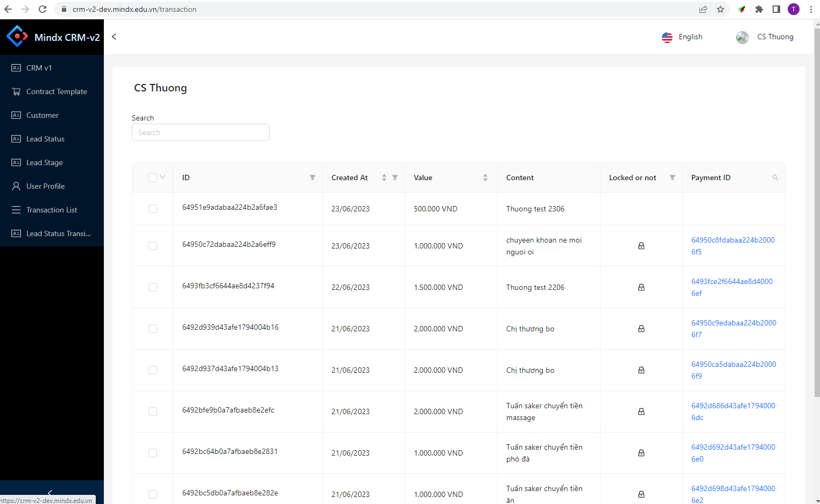The image size is (820, 504).
Task: Sort table by Created At arrows
Action: [384, 178]
